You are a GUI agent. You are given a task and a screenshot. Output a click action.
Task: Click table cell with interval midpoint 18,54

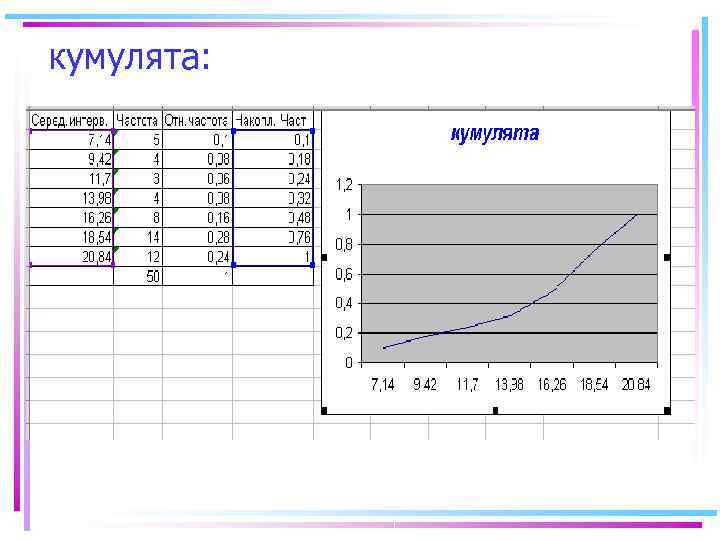point(71,237)
